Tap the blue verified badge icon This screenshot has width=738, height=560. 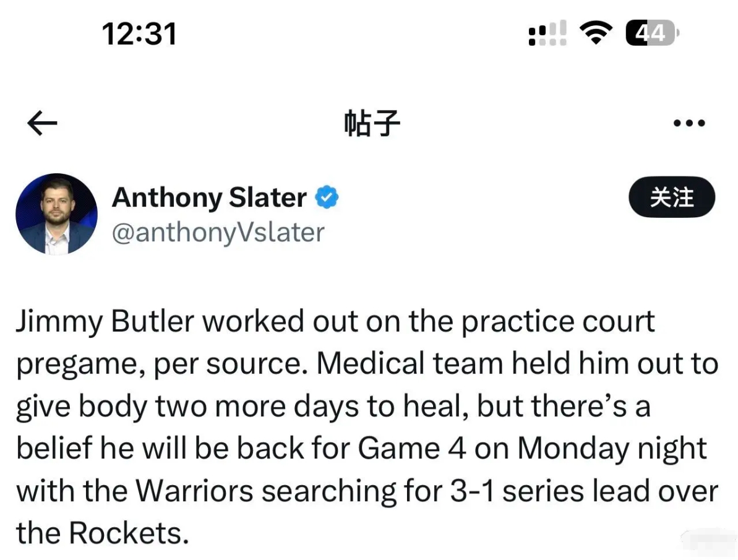pos(327,197)
